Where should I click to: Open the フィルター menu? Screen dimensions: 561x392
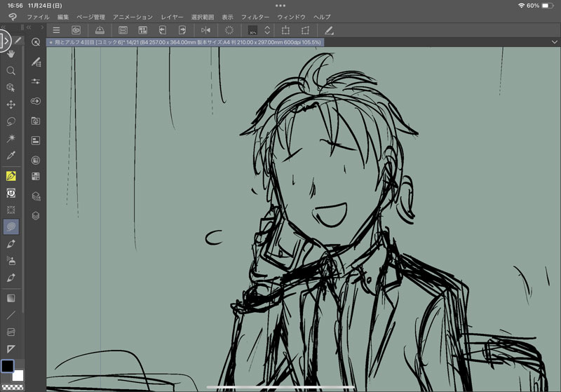[255, 16]
